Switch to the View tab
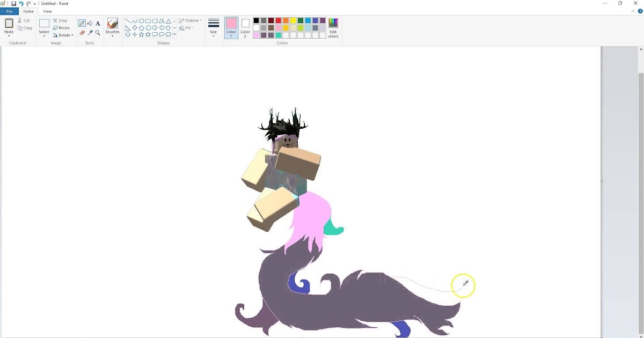644x338 pixels. [47, 11]
